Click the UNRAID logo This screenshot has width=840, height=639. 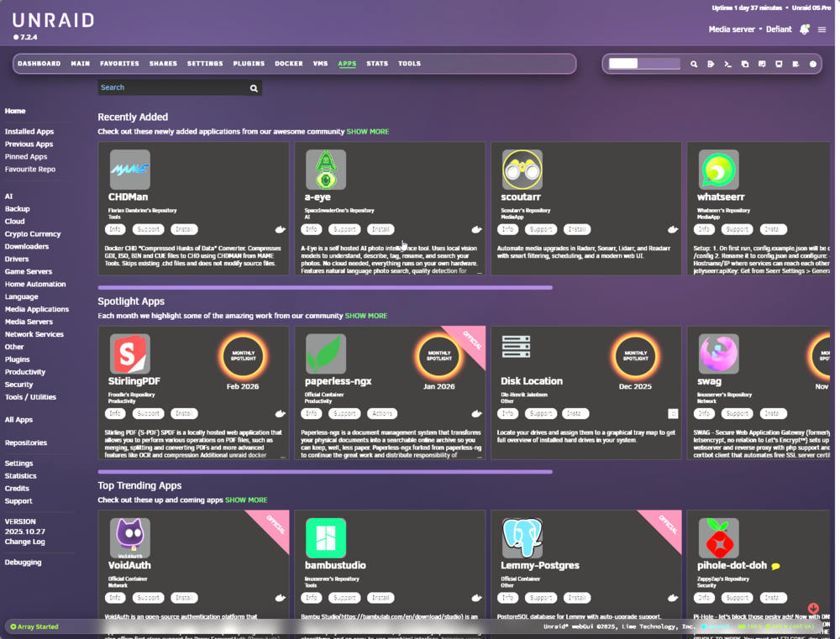(53, 21)
